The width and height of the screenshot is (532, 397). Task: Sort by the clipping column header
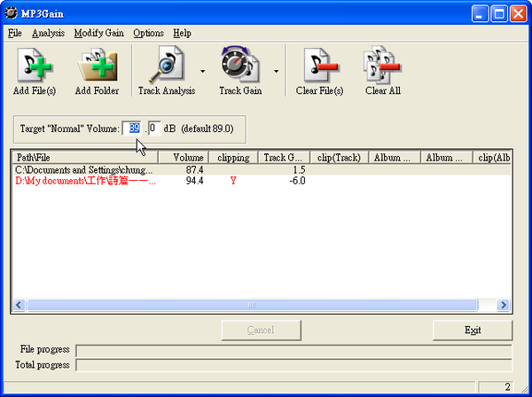(233, 158)
